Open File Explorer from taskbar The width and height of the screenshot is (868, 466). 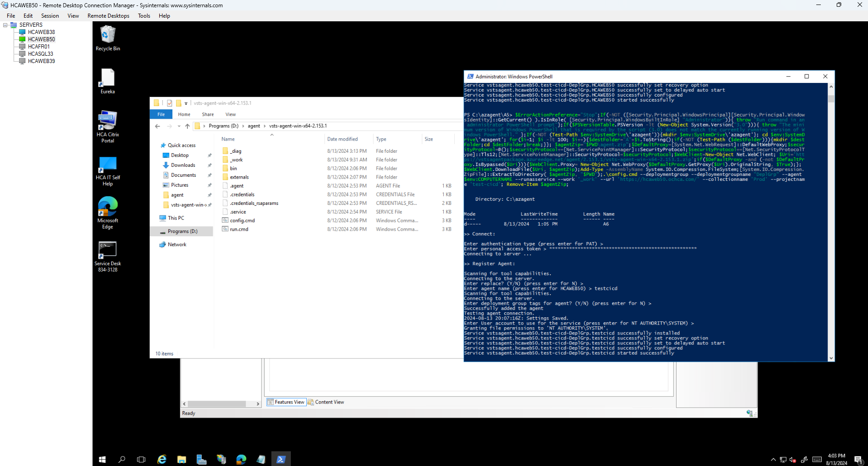point(181,459)
